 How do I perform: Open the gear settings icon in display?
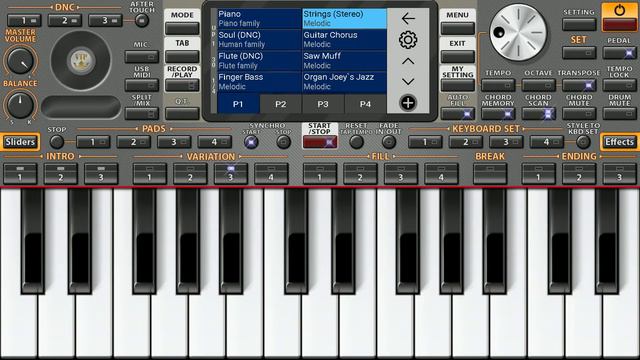tap(408, 40)
